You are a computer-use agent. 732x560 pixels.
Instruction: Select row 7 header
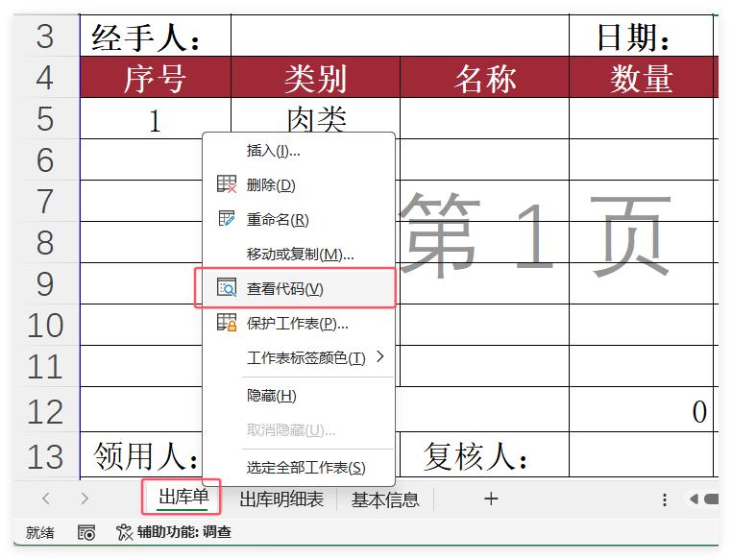coord(45,201)
